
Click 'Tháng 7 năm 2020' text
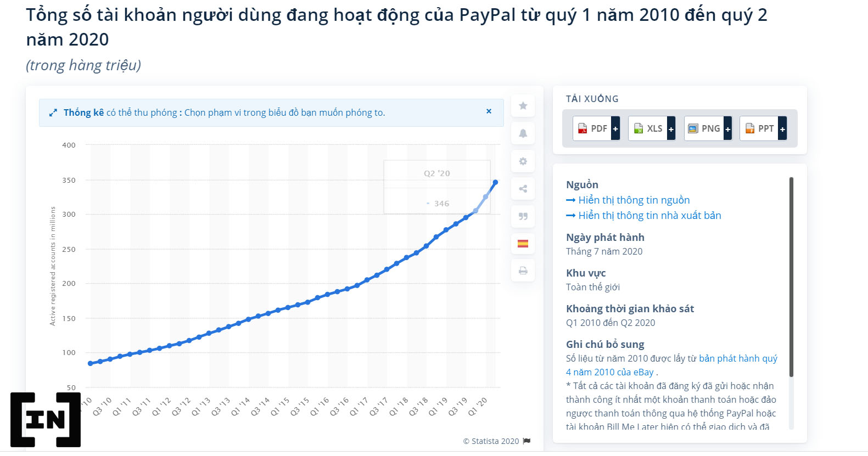tap(604, 251)
